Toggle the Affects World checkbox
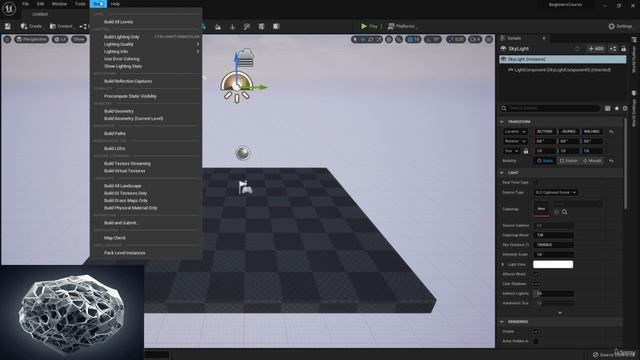 pos(536,274)
